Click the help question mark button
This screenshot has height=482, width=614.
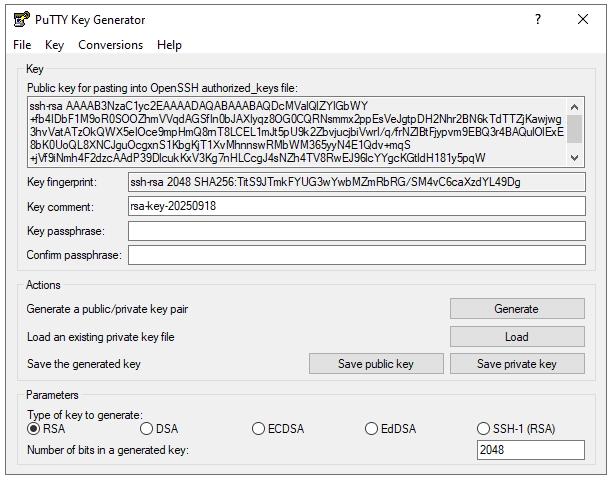point(538,19)
